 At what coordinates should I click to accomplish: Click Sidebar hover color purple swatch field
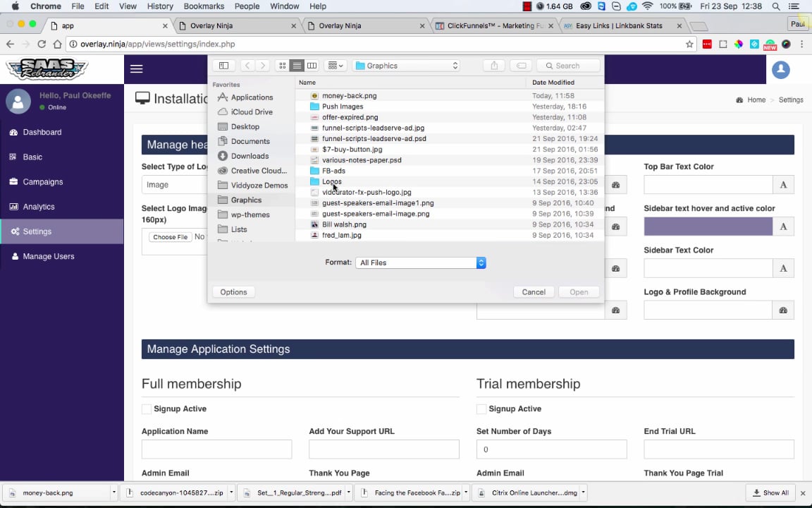[708, 226]
